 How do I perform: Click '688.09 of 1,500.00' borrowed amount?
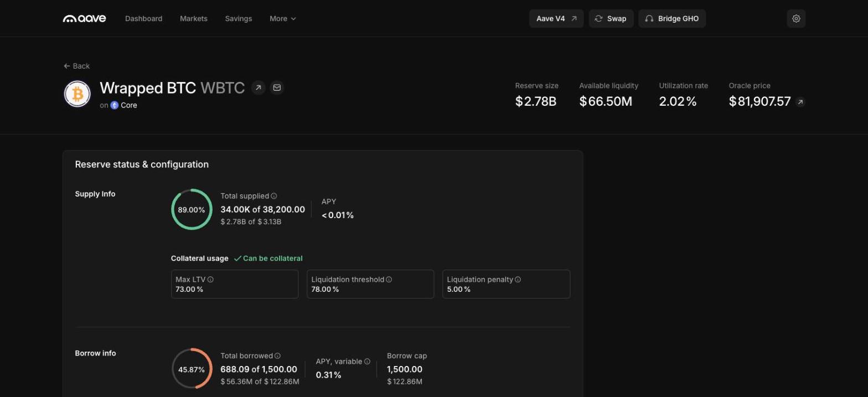click(x=259, y=369)
